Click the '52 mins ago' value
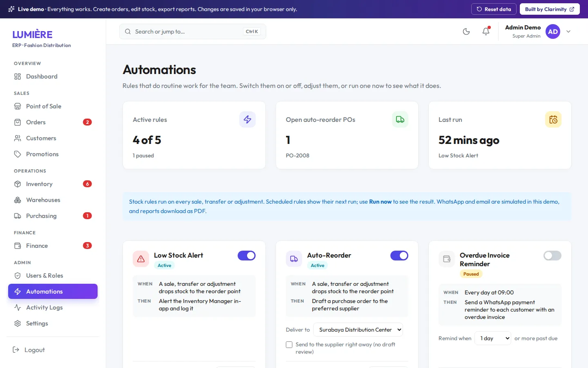This screenshot has width=588, height=368. click(469, 140)
